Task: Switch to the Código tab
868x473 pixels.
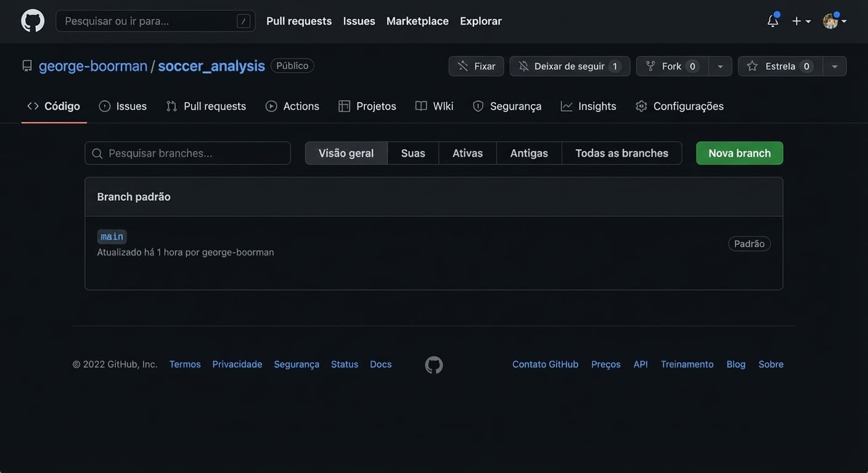Action: click(x=54, y=107)
